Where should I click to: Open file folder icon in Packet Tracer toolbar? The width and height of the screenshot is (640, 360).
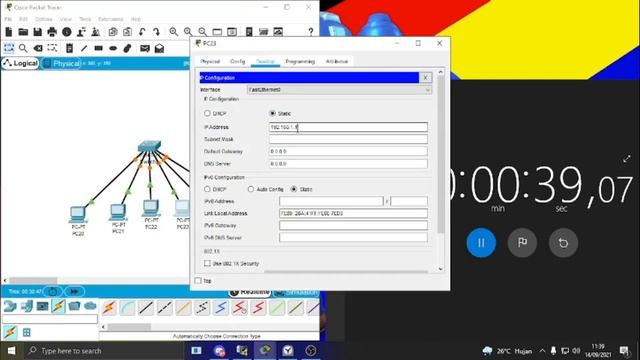23,32
